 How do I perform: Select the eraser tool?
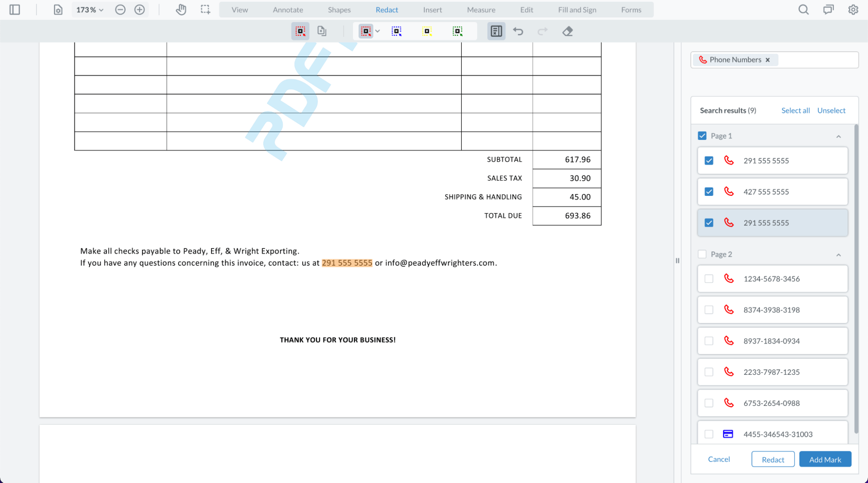click(567, 31)
